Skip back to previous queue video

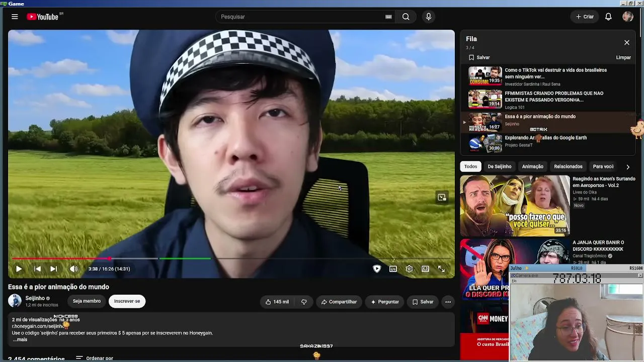coord(37,269)
